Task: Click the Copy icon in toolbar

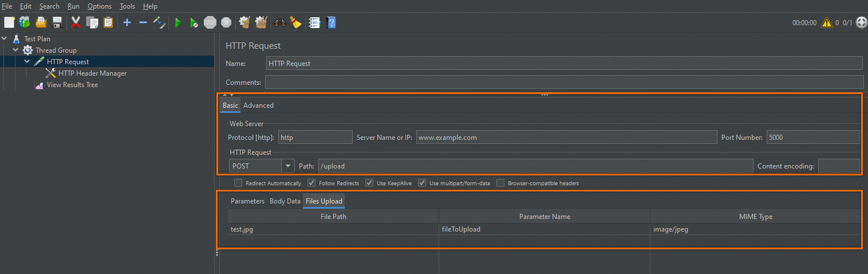Action: coord(92,22)
